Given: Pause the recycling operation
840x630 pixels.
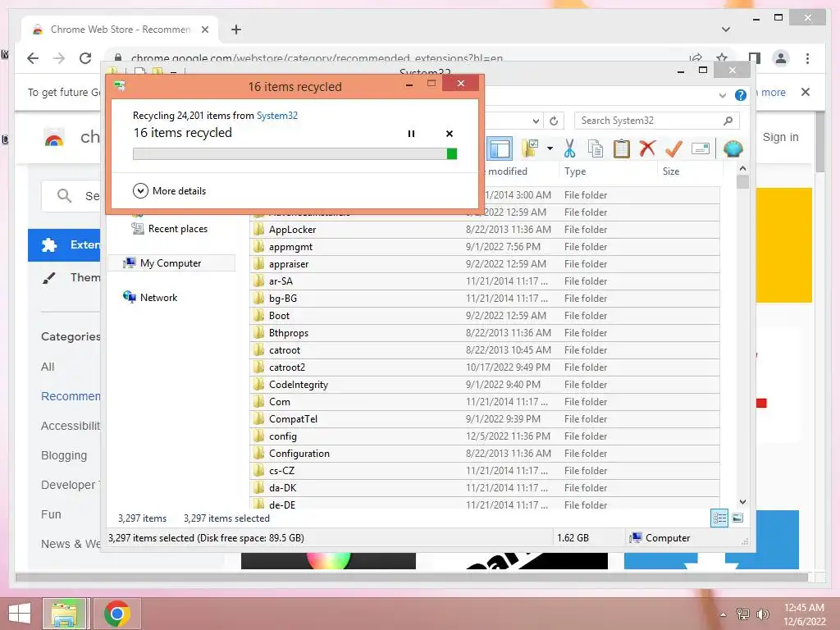Looking at the screenshot, I should (x=411, y=134).
